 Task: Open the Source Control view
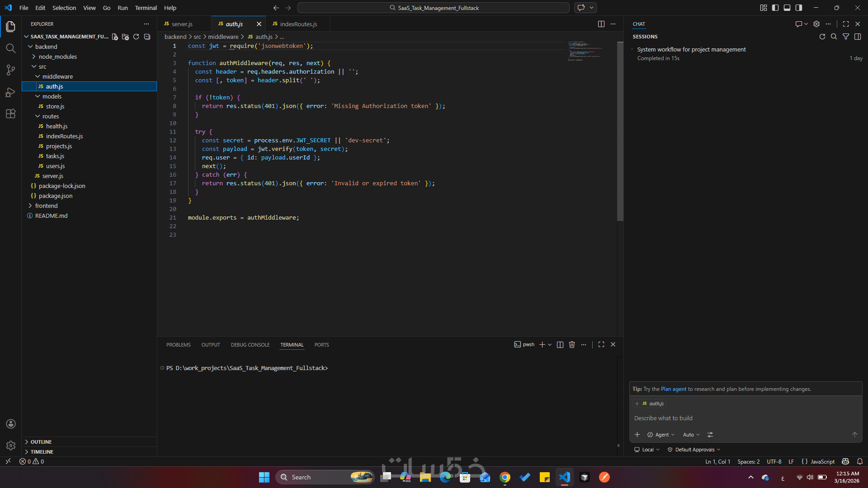point(11,70)
